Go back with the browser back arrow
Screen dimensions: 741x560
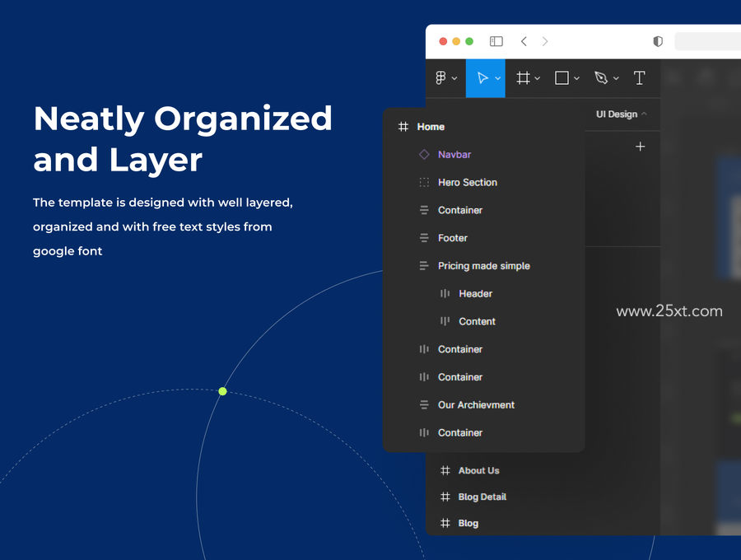point(524,41)
